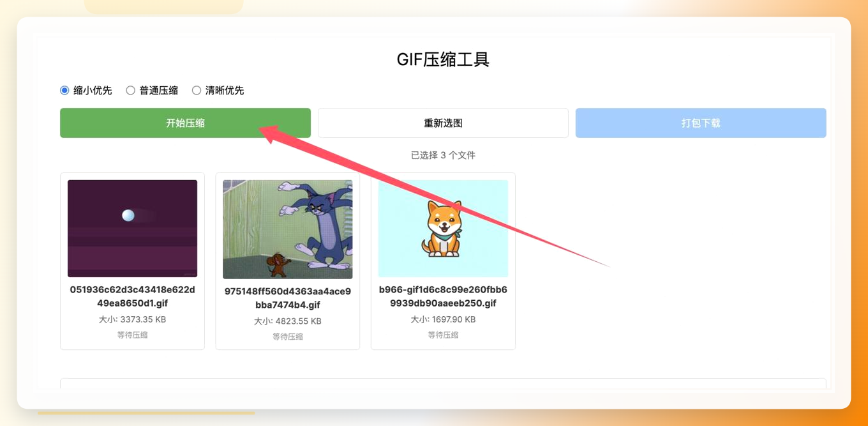868x426 pixels.
Task: Click the 已选择 3 个文件 status text
Action: pyautogui.click(x=443, y=155)
